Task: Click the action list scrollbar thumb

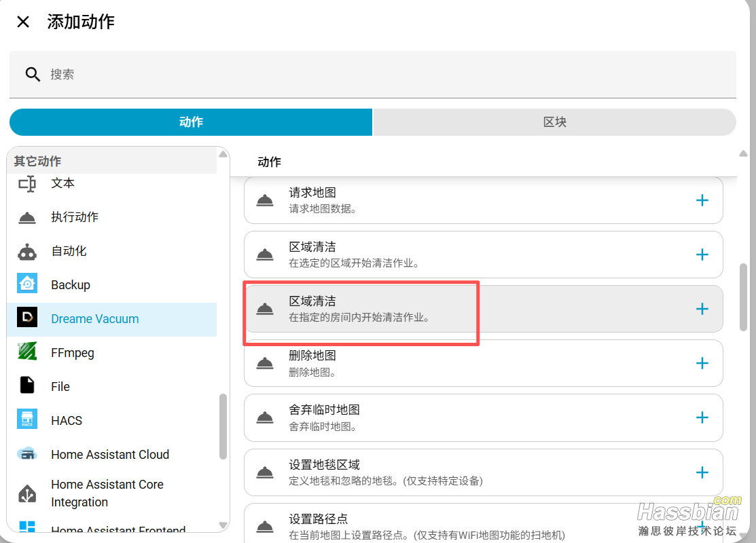Action: [743, 297]
